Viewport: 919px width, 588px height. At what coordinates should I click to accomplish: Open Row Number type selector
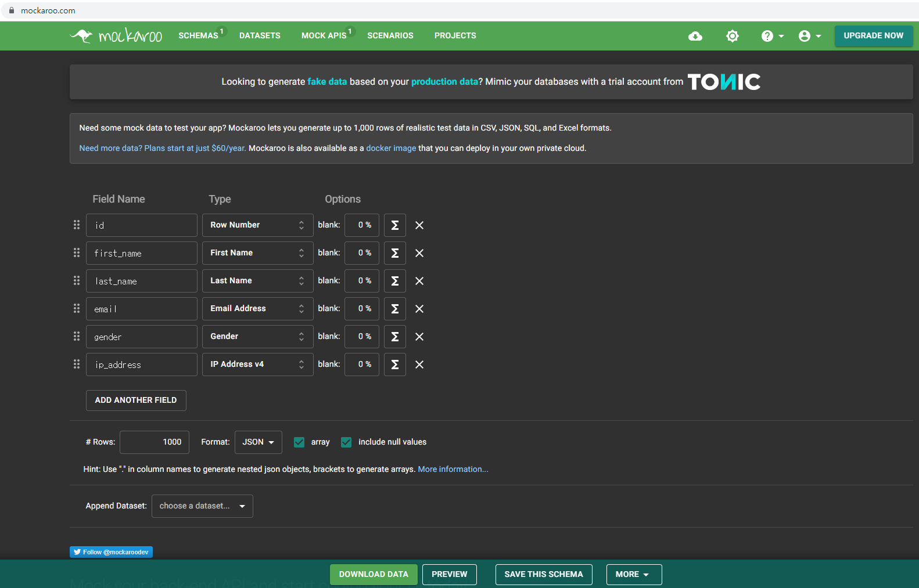click(258, 225)
